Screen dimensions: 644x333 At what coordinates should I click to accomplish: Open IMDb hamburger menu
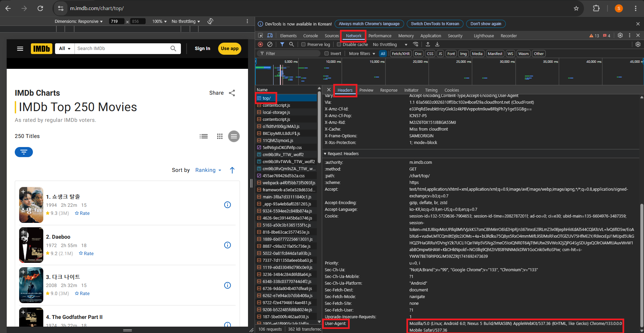(x=20, y=49)
